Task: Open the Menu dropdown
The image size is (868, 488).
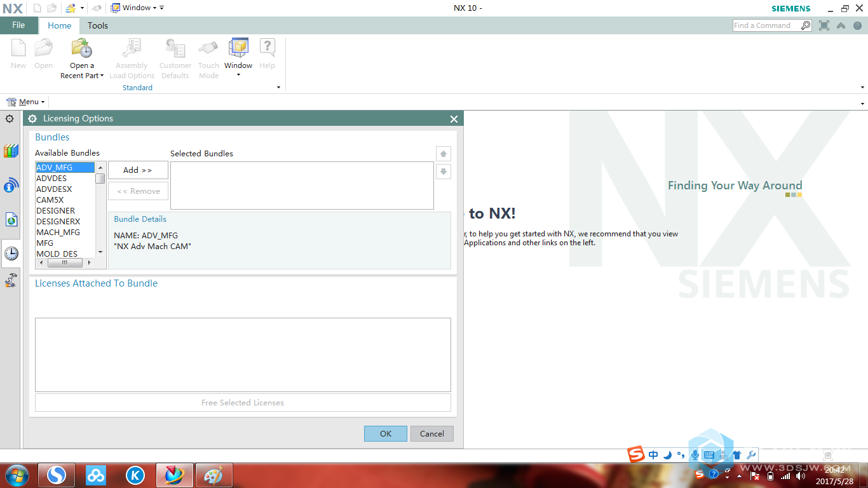Action: pyautogui.click(x=25, y=102)
